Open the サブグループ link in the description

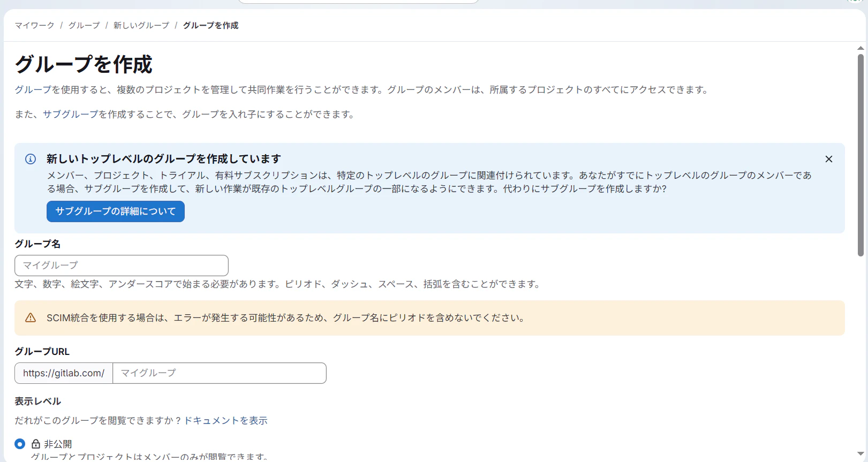[x=71, y=114]
